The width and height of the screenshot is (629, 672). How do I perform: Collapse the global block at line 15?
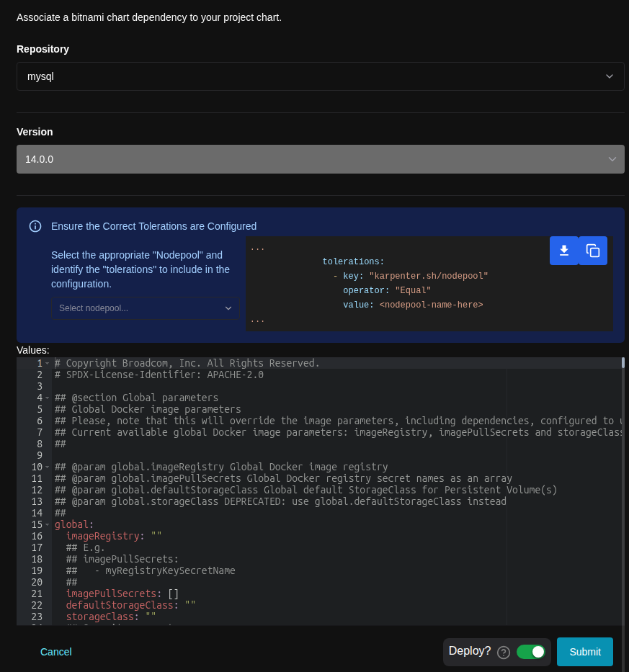click(47, 525)
